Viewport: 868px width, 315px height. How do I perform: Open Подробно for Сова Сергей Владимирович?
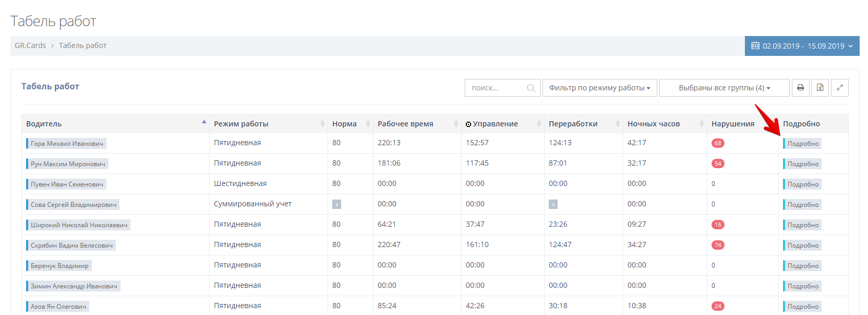[x=802, y=205]
